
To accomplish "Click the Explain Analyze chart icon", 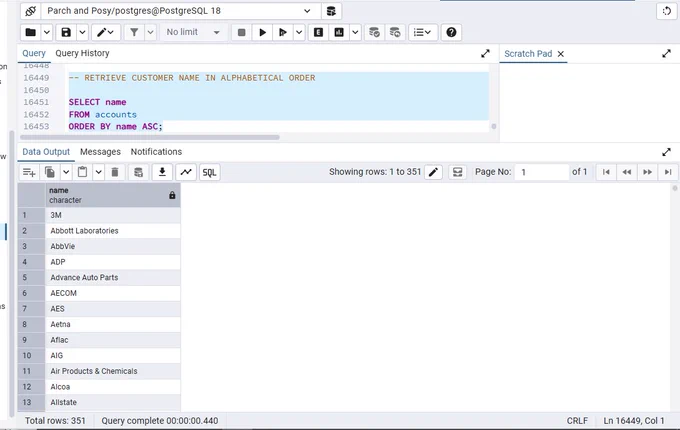I will click(339, 32).
